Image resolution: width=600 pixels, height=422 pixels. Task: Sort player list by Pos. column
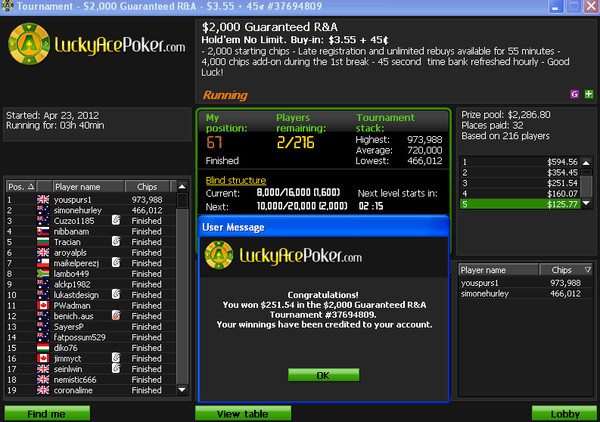[x=21, y=187]
